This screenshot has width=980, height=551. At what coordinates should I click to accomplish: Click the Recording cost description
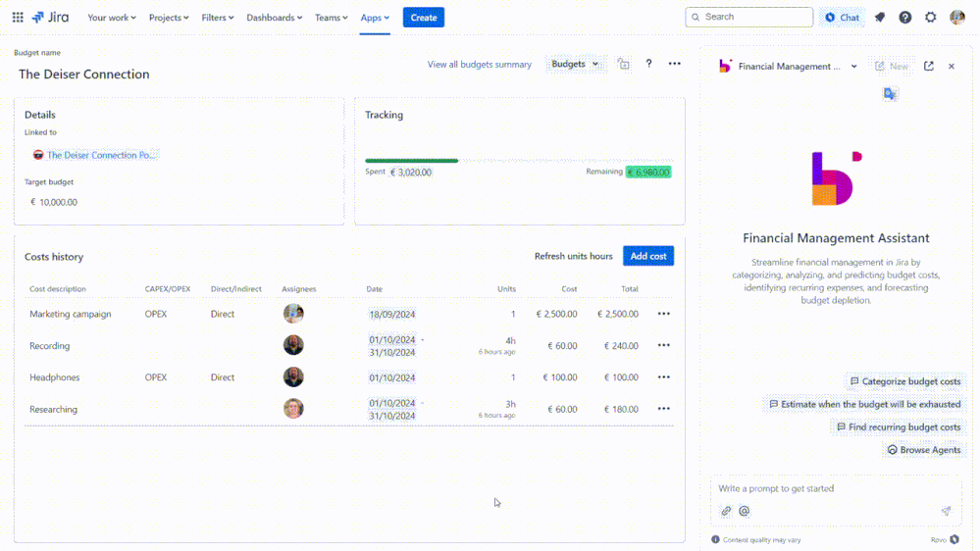coord(49,345)
